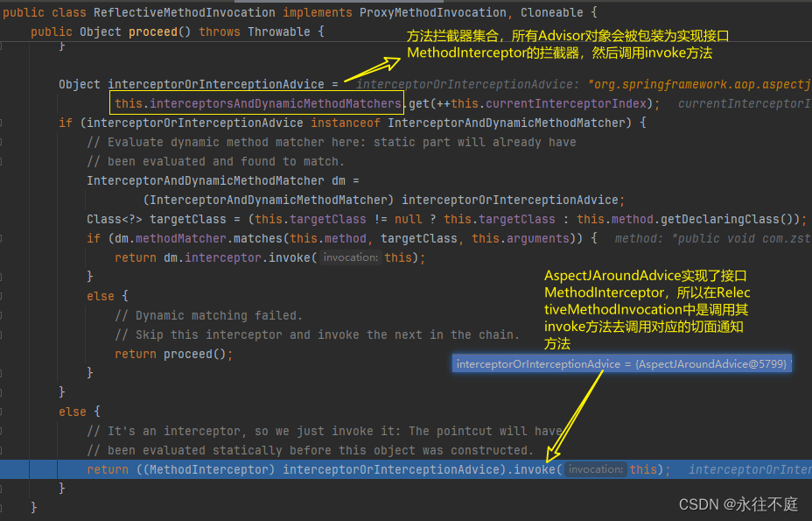This screenshot has width=812, height=521.
Task: Click the instanceof keyword
Action: pyautogui.click(x=346, y=123)
